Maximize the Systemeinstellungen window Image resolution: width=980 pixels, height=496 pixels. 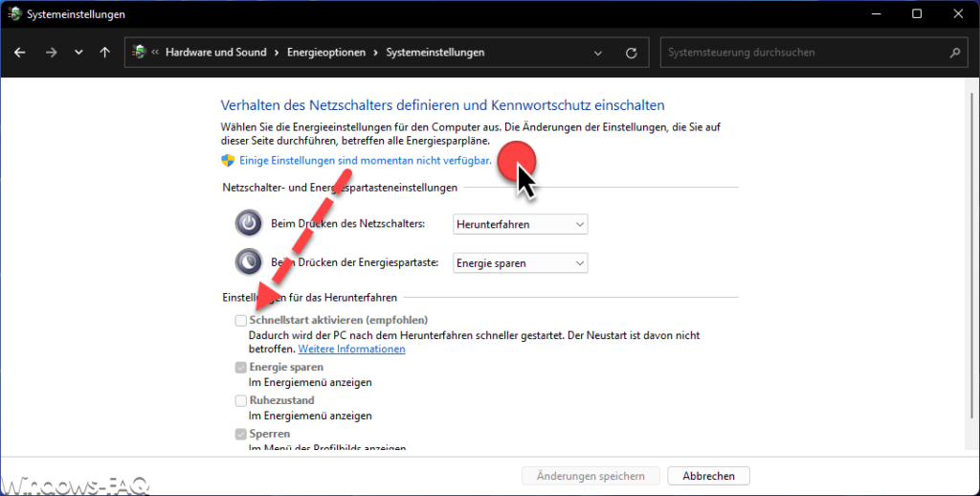click(x=917, y=13)
